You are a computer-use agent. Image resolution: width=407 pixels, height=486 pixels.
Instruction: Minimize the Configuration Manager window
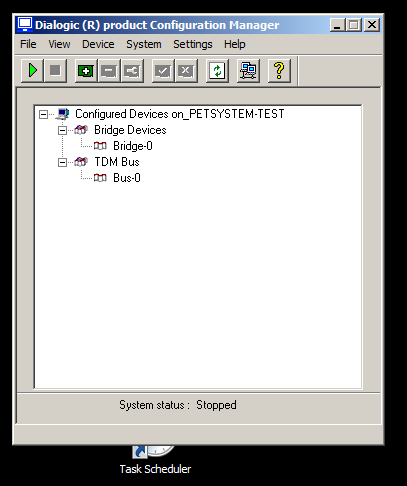(x=337, y=25)
